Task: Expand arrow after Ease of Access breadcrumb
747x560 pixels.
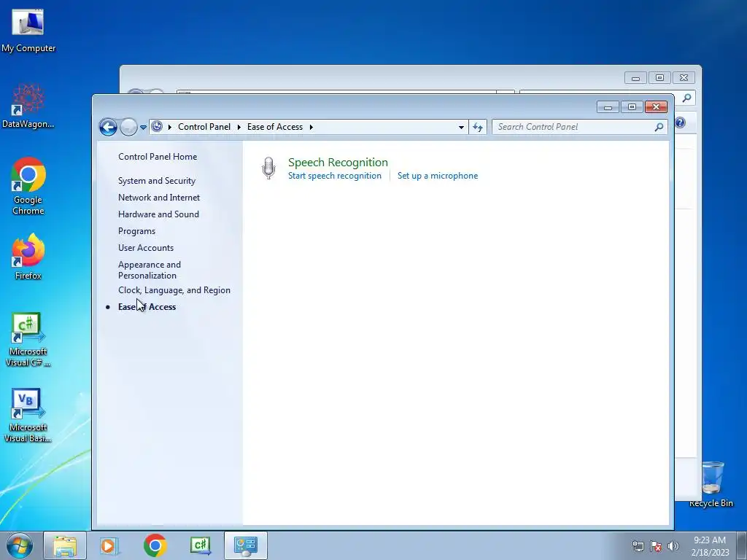Action: [x=311, y=127]
